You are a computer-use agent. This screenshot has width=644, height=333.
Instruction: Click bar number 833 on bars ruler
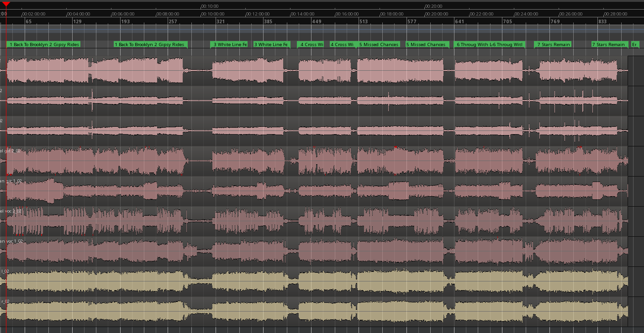(602, 21)
